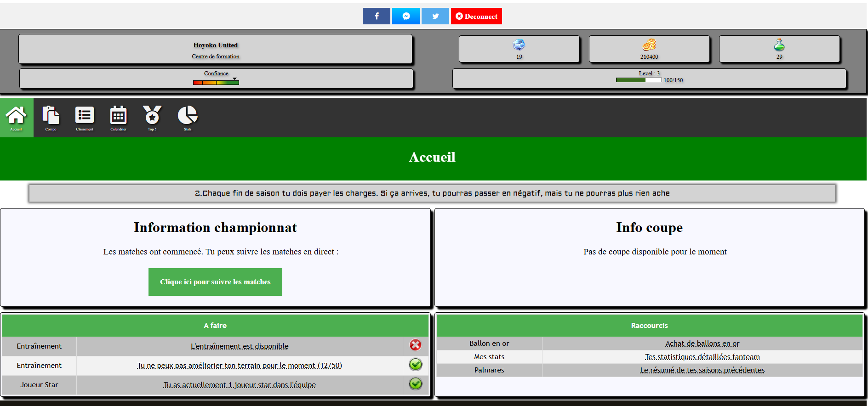Click the green Accueil page title banner
This screenshot has width=868, height=406.
pyautogui.click(x=433, y=158)
